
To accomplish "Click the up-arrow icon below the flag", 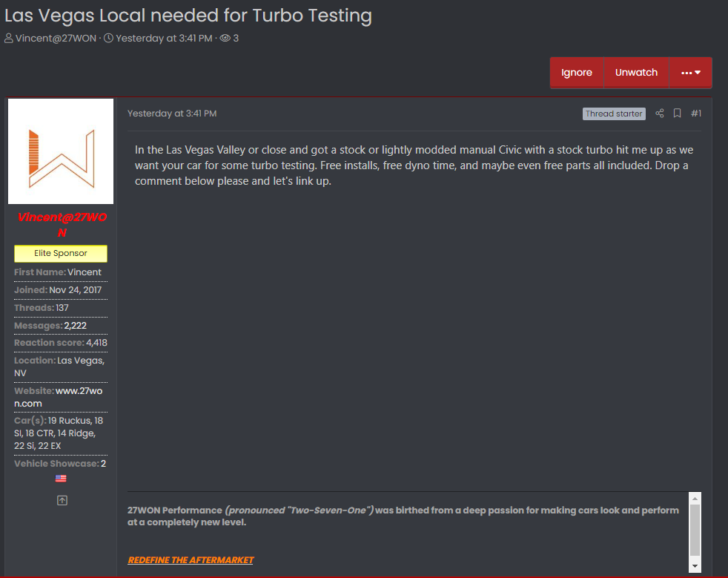I will tap(62, 501).
